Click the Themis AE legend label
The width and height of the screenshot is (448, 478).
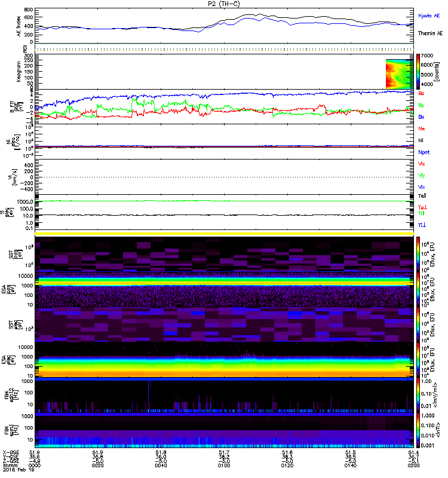(x=429, y=34)
